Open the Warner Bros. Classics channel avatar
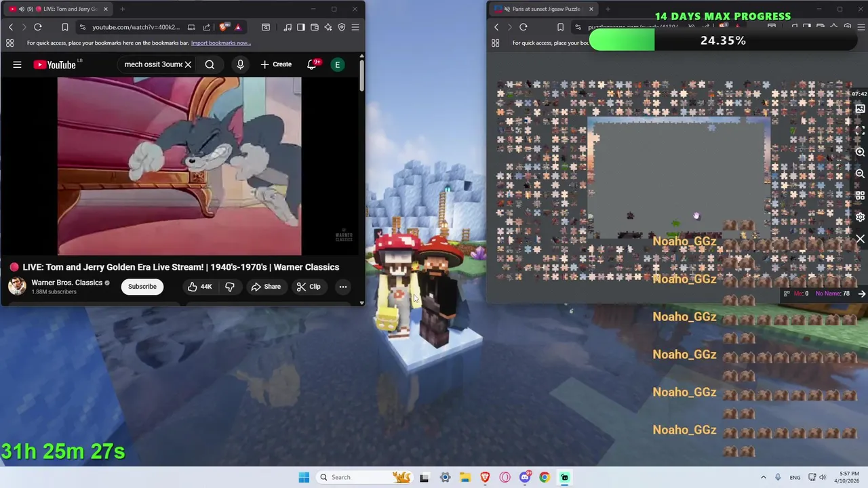This screenshot has width=868, height=488. pos(17,287)
